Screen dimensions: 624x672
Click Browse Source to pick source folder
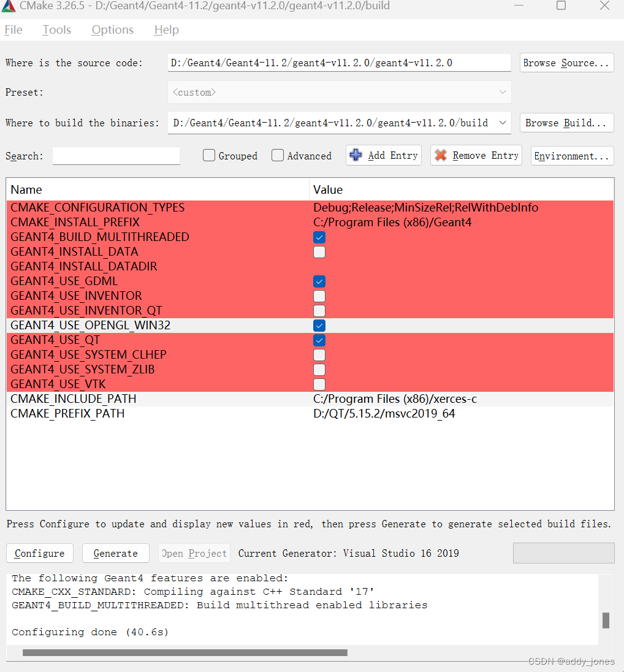coord(566,63)
